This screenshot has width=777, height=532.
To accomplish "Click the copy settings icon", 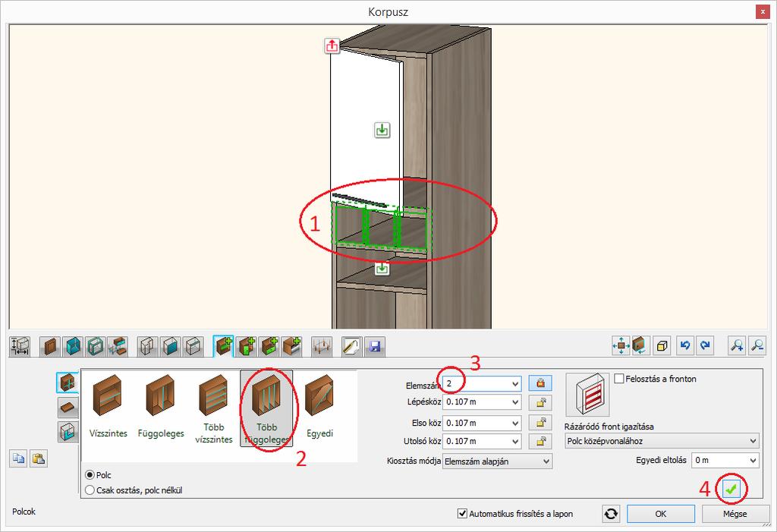I will click(x=19, y=458).
